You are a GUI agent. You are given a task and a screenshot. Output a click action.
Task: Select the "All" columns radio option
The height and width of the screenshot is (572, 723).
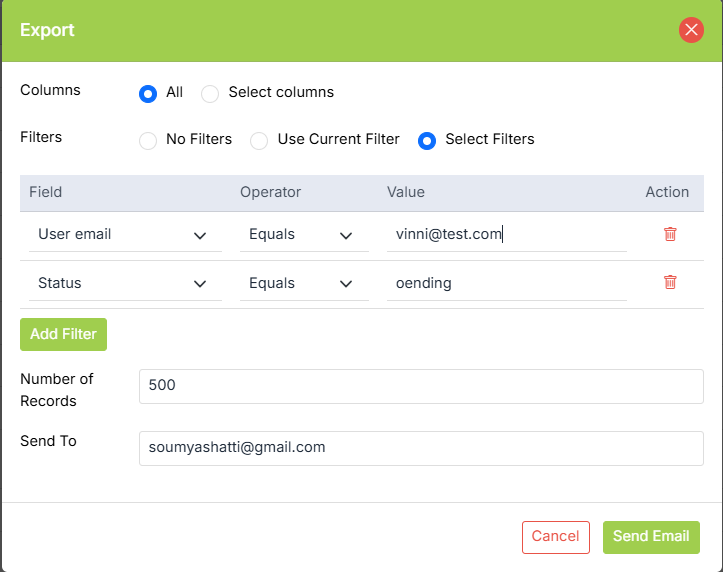coord(148,93)
